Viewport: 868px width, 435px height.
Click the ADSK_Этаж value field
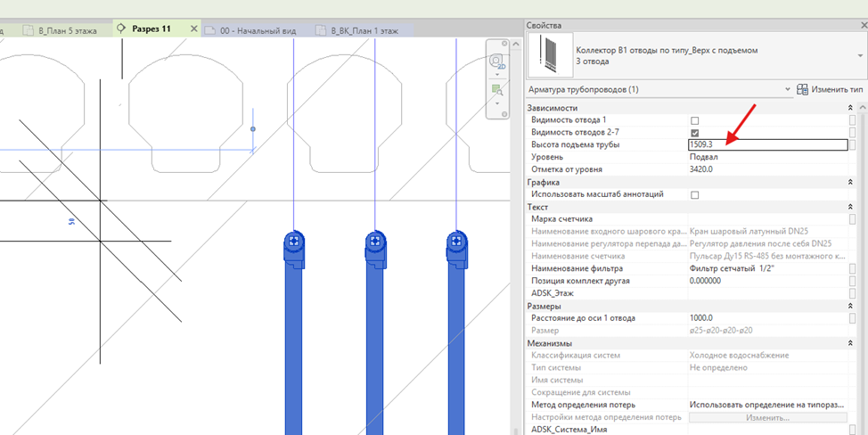[768, 293]
